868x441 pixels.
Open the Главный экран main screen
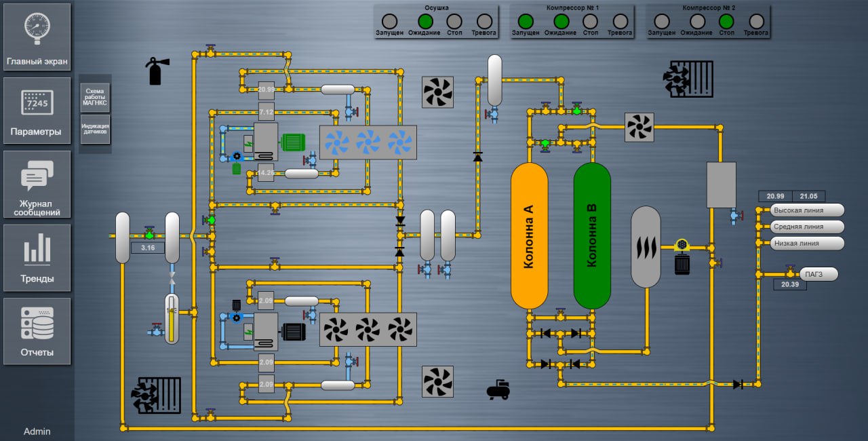pos(37,37)
